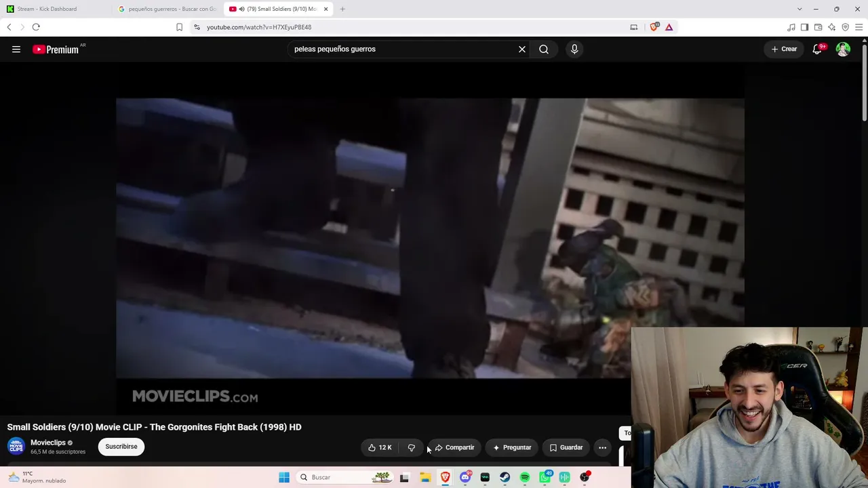Image resolution: width=868 pixels, height=488 pixels.
Task: Open the media controls music-note icon
Action: 791,27
